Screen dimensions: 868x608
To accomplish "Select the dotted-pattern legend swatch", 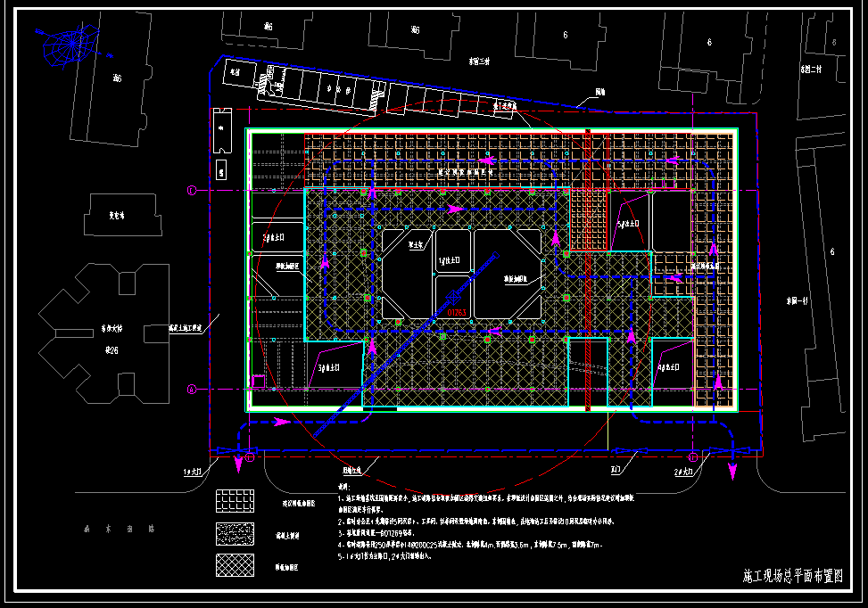I will click(236, 534).
